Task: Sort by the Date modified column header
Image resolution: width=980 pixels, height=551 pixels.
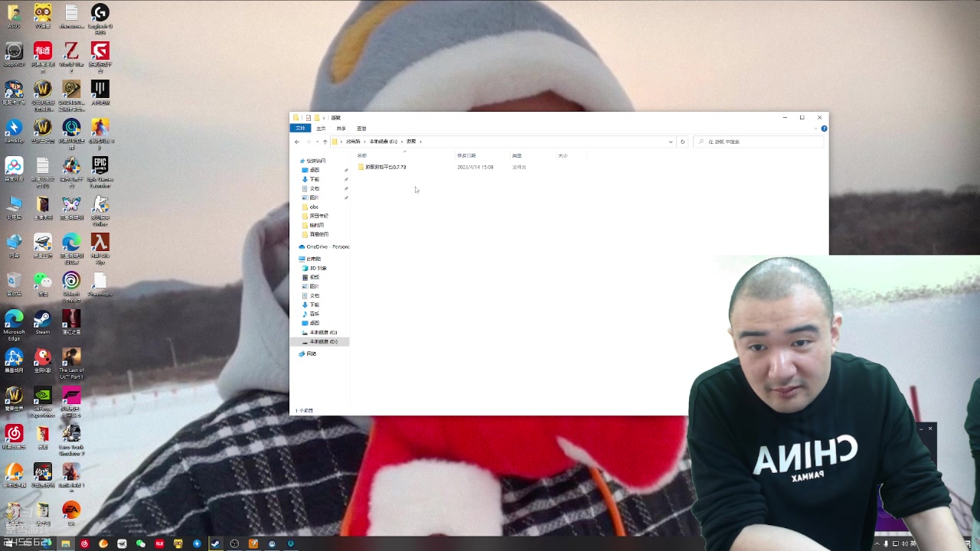Action: tap(482, 155)
